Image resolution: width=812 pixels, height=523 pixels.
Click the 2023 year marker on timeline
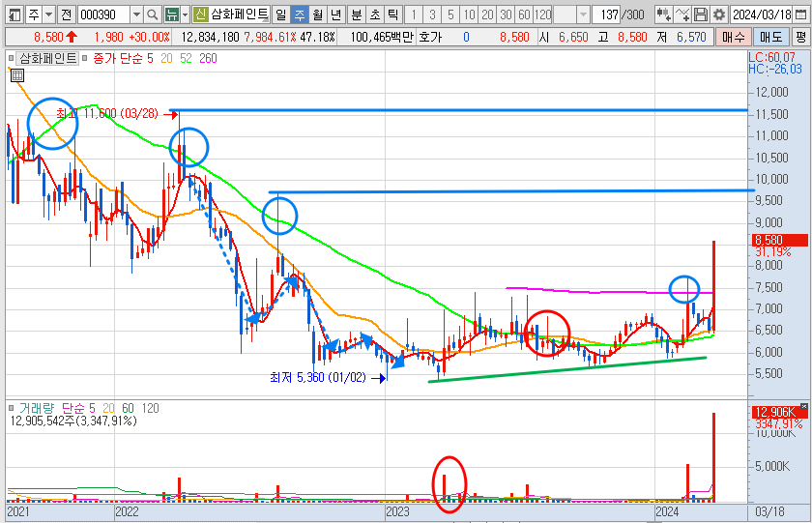397,511
